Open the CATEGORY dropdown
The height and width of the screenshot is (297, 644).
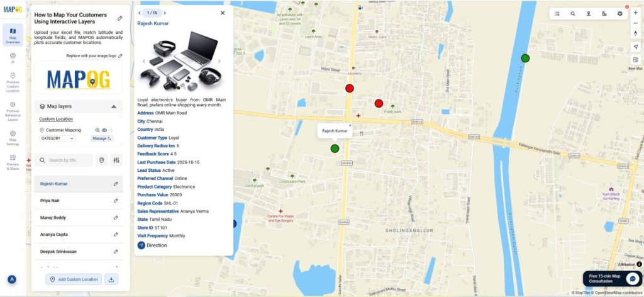[57, 138]
